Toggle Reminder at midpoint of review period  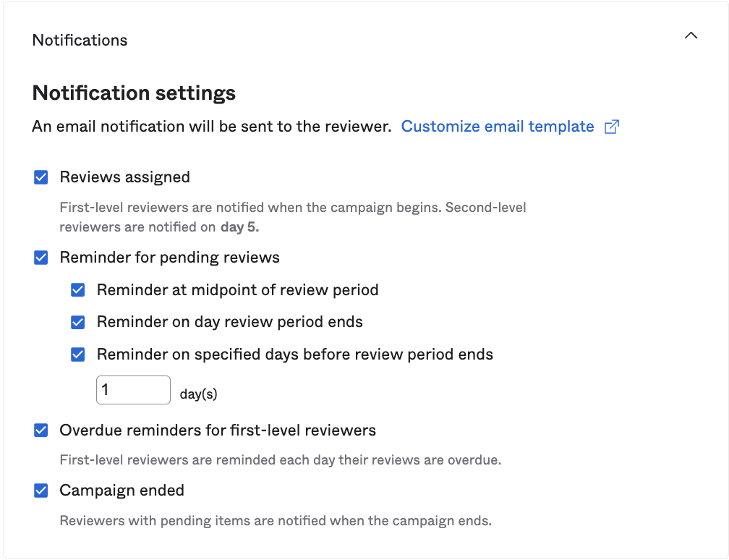tap(77, 289)
